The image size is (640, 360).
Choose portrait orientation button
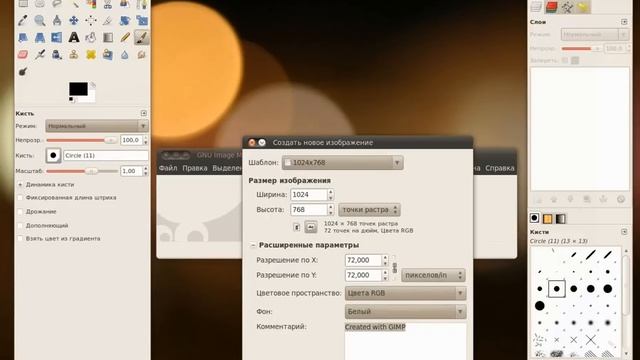coord(297,227)
